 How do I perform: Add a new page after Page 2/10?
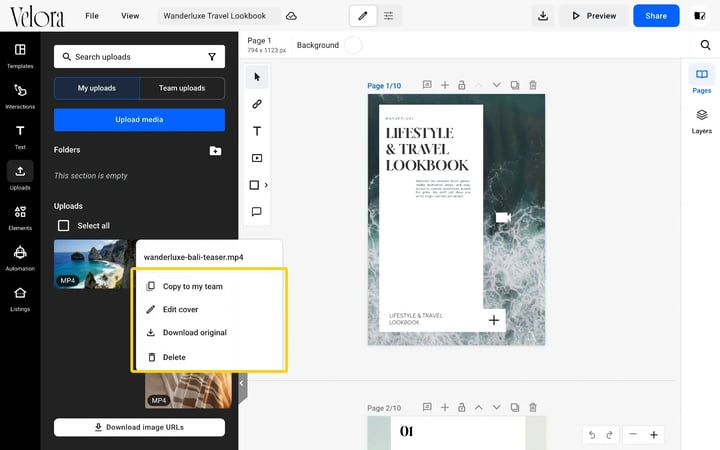tap(444, 407)
